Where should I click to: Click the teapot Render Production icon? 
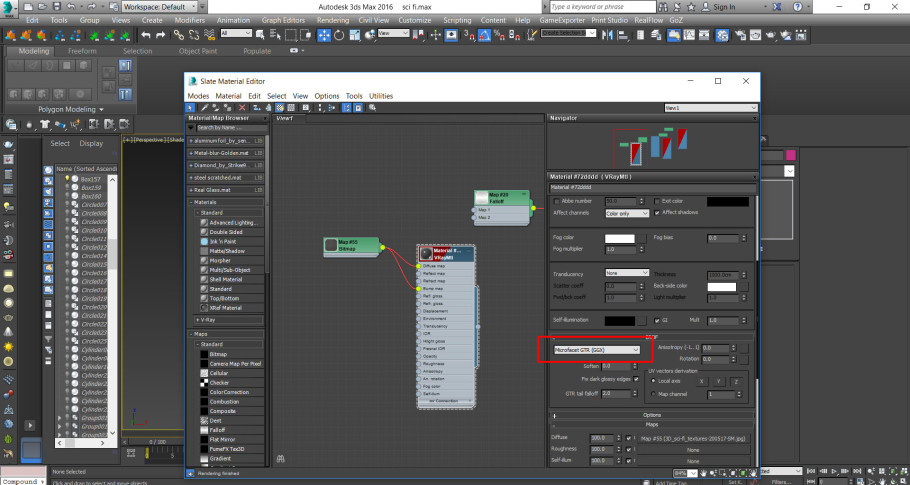pyautogui.click(x=771, y=35)
